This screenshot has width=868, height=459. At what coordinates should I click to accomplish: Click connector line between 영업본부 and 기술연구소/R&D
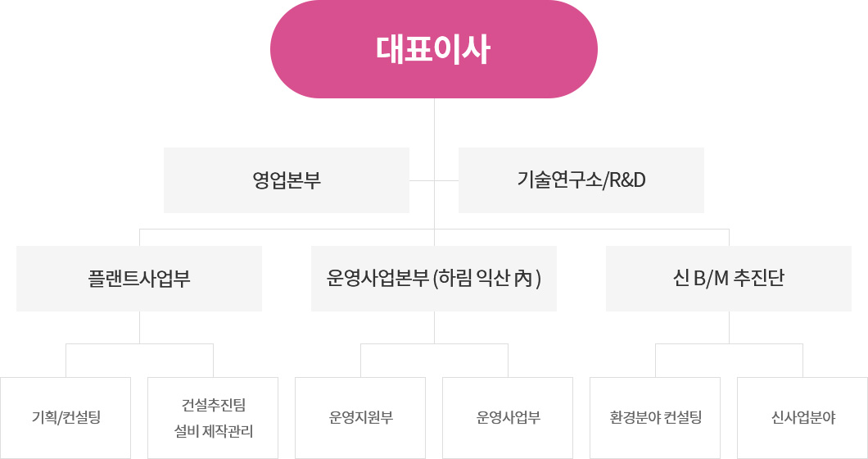pos(434,180)
